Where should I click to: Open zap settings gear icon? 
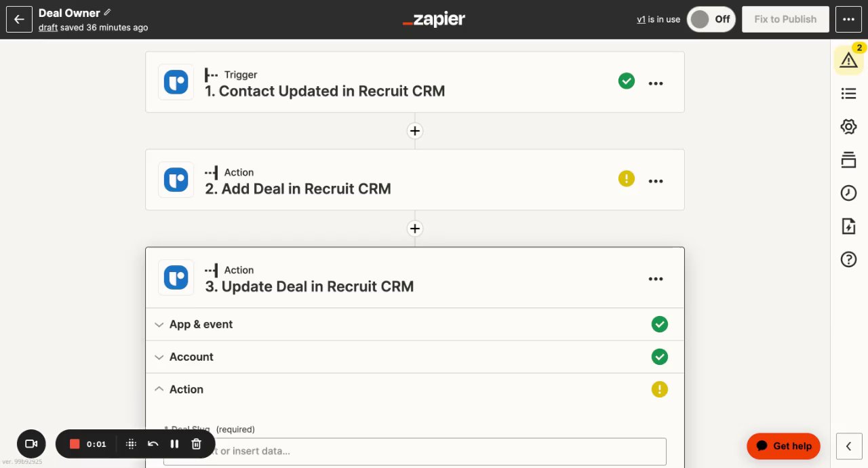(848, 127)
